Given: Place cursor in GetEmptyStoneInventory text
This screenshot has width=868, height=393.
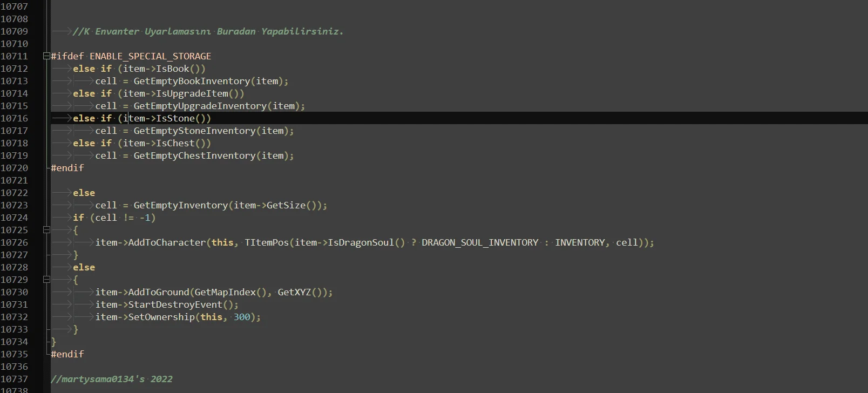Looking at the screenshot, I should click(194, 131).
